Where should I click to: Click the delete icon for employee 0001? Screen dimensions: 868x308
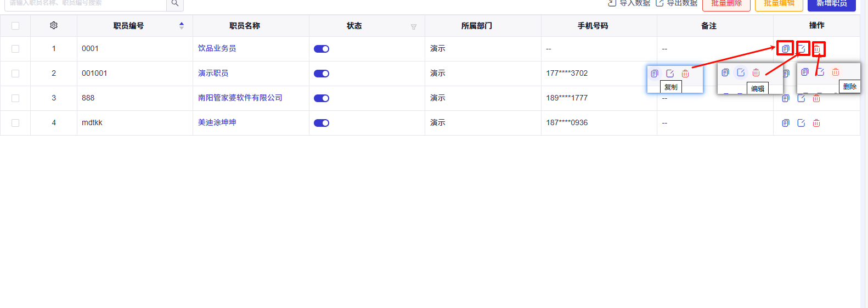(816, 49)
